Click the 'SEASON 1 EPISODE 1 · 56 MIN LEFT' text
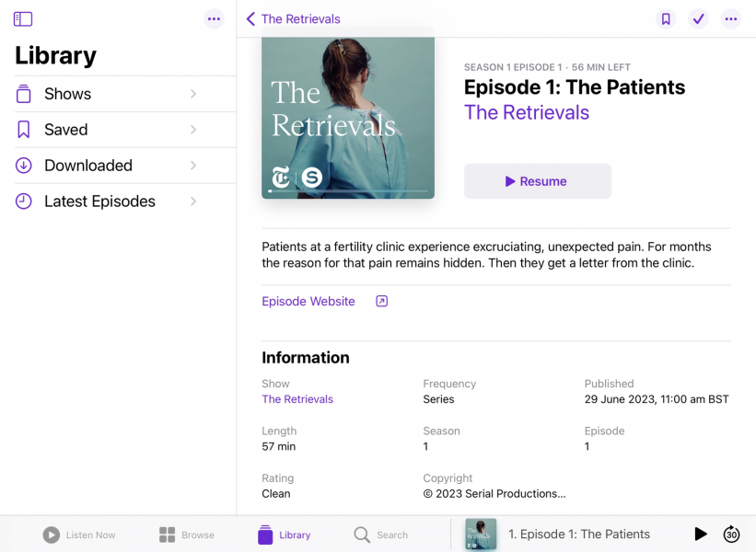This screenshot has height=552, width=756. (547, 67)
